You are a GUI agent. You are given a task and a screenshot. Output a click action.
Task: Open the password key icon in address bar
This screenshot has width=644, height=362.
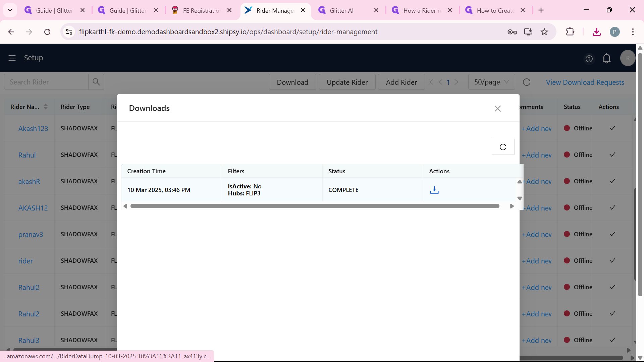point(512,32)
